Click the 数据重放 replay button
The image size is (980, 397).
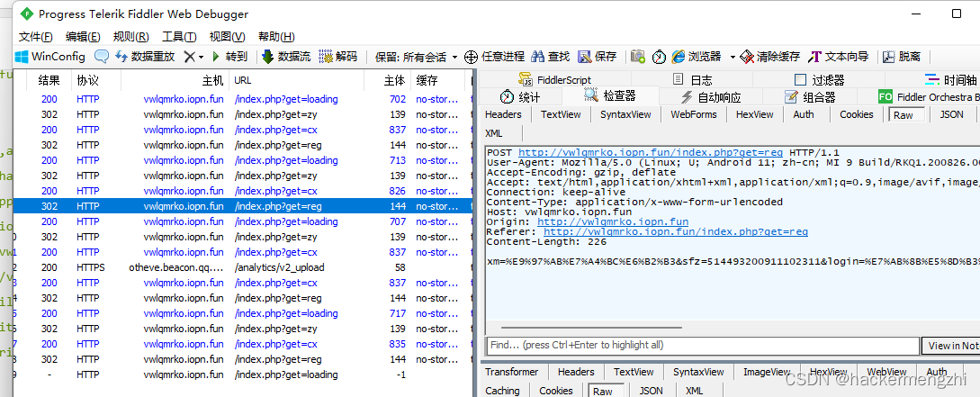pyautogui.click(x=145, y=57)
